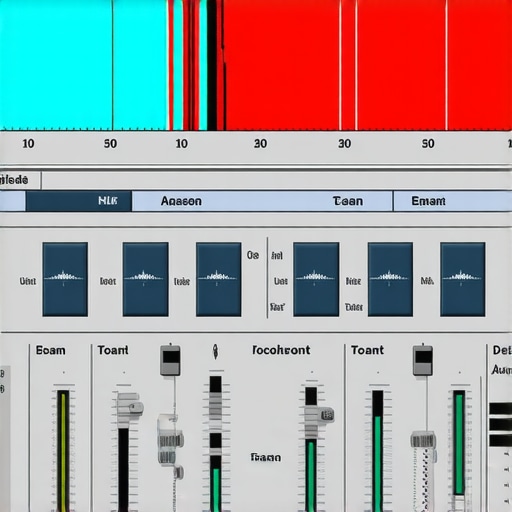The width and height of the screenshot is (512, 512).
Task: Click the 'foaan' label in the mixer
Action: click(265, 457)
